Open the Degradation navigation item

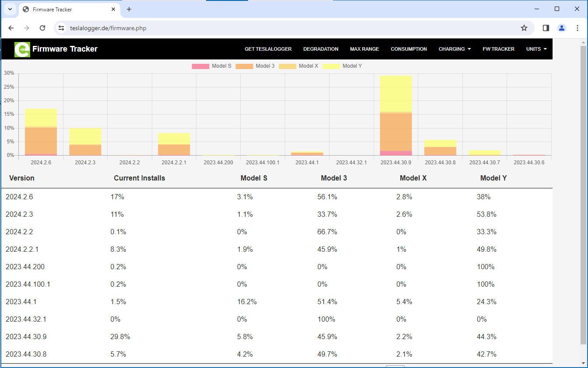pos(321,49)
